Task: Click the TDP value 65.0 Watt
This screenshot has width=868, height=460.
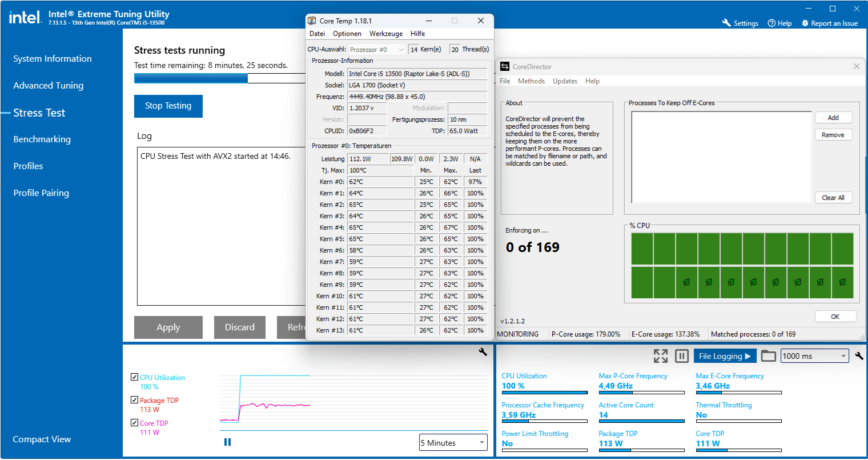Action: (x=467, y=131)
